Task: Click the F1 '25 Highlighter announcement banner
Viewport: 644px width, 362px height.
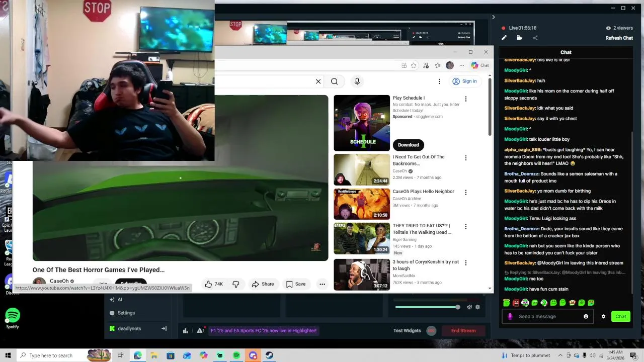Action: click(264, 330)
